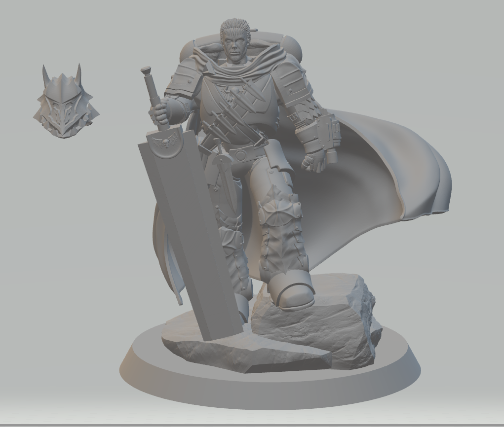Click the round belt buckle
Screen dimensions: 504x427
click(240, 156)
